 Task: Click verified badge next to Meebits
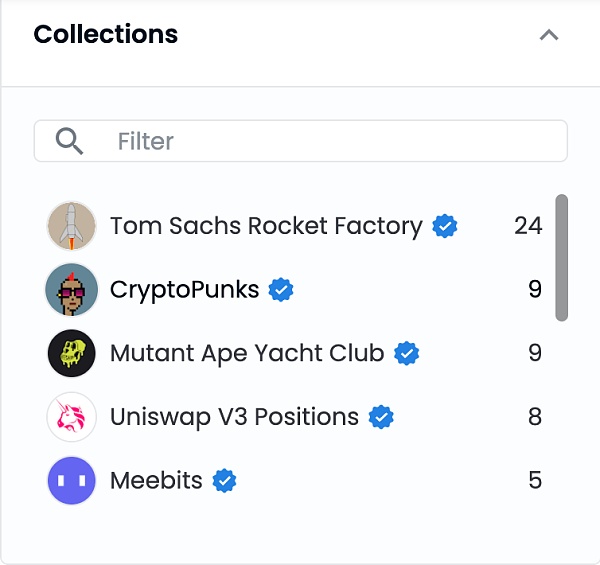(x=225, y=481)
